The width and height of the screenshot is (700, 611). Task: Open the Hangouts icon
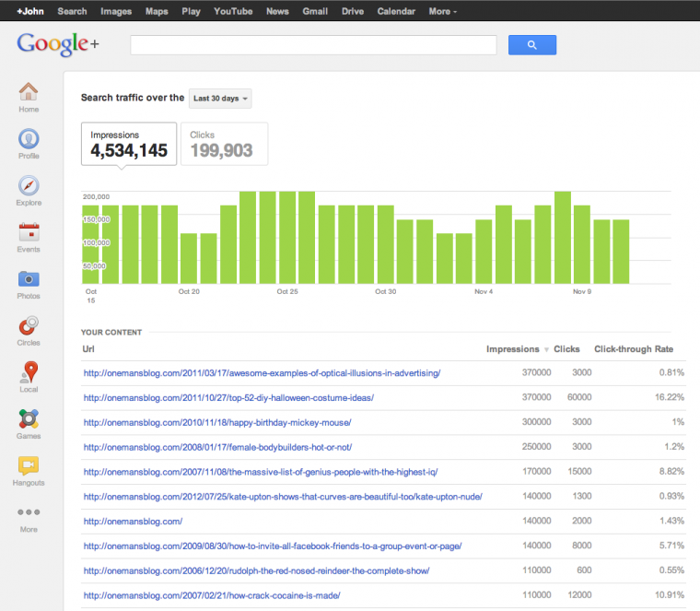[x=29, y=465]
